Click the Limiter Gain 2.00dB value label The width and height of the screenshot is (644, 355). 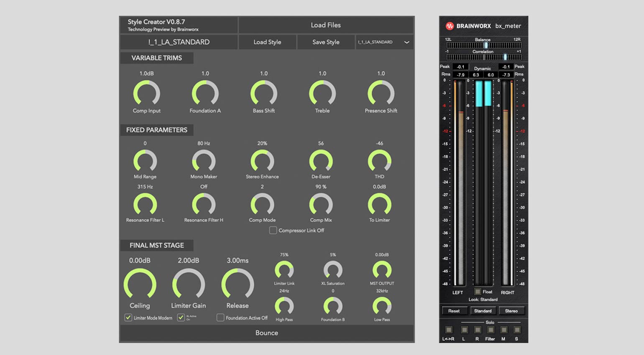coord(189,260)
